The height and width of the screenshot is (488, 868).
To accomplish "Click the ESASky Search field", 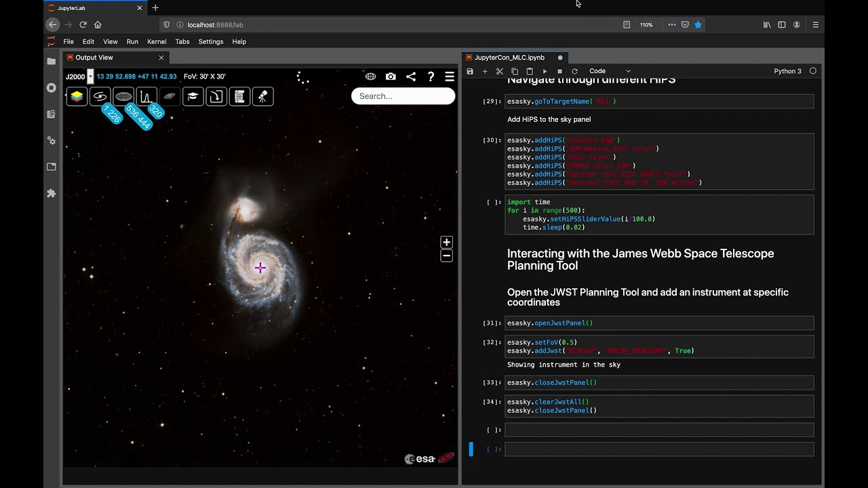I will pos(403,96).
